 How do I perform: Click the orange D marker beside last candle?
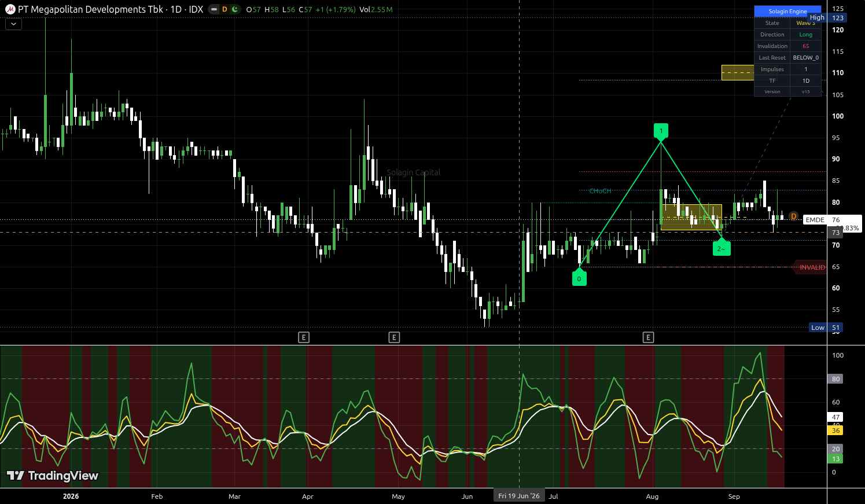(793, 216)
